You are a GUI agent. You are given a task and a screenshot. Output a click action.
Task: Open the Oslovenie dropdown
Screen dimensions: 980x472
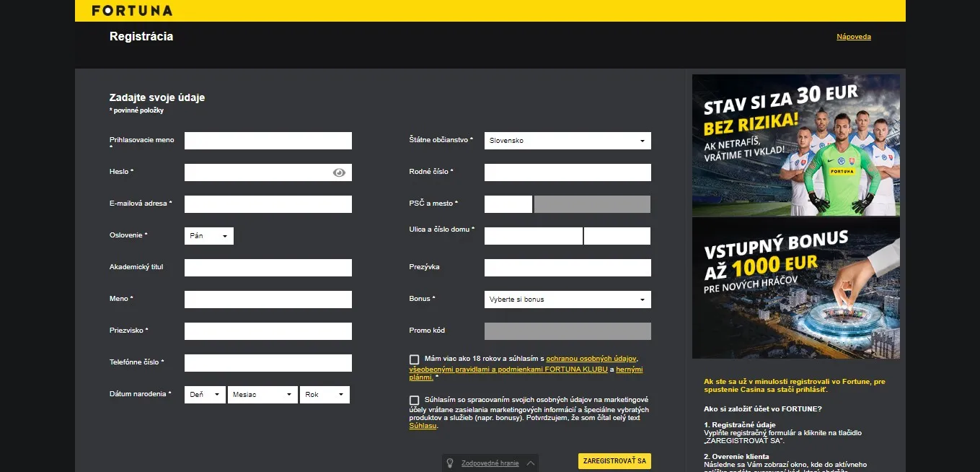point(209,236)
